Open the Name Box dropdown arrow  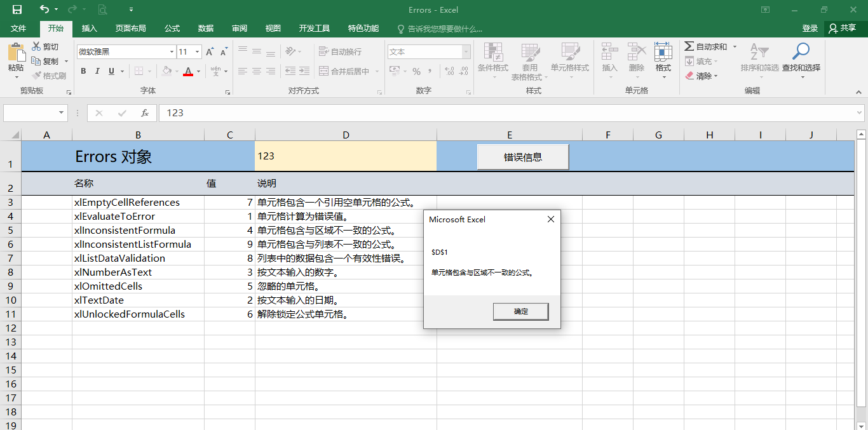point(62,113)
